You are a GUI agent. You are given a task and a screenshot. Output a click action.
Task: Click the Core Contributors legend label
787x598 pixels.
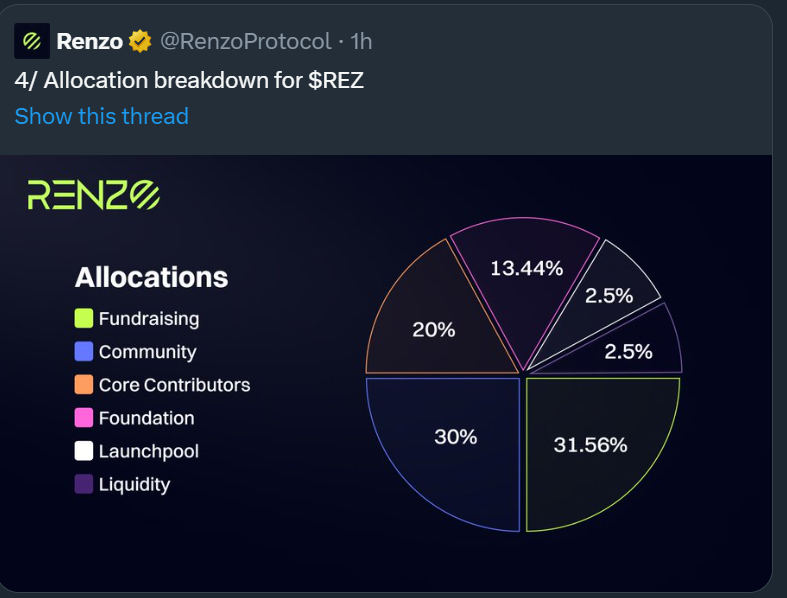pos(174,385)
